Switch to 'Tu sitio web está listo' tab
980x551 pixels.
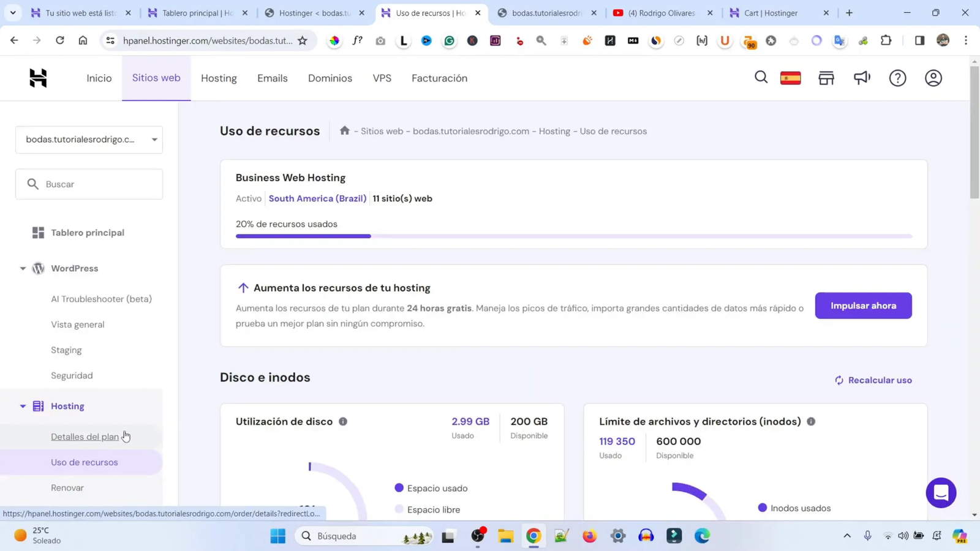(x=80, y=13)
